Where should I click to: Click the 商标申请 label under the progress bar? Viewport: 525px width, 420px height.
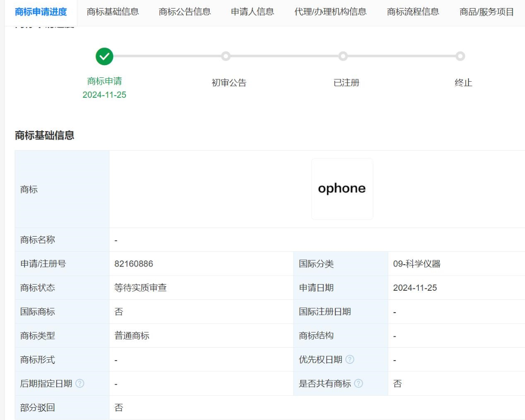(104, 81)
